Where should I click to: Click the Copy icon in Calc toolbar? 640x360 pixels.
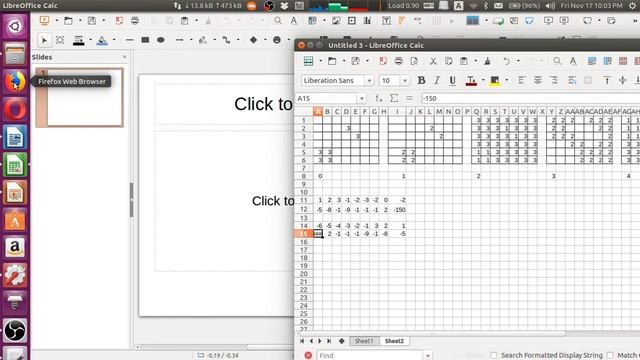pos(449,61)
